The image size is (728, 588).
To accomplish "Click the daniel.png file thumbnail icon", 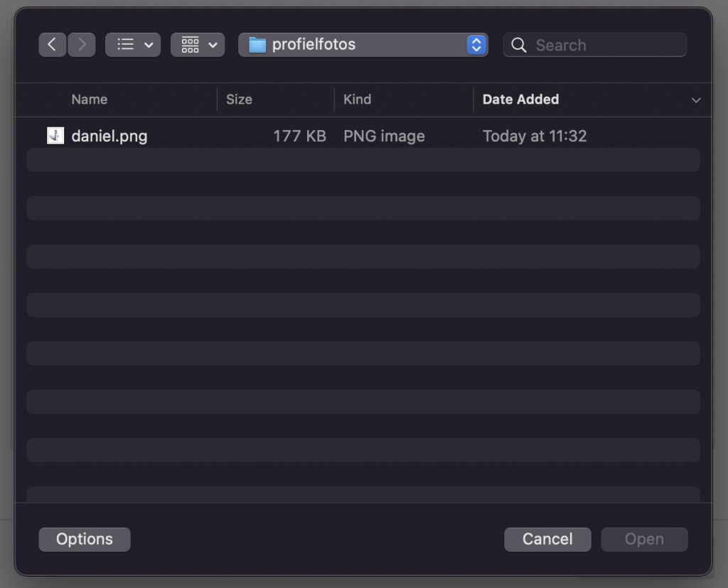I will point(55,136).
